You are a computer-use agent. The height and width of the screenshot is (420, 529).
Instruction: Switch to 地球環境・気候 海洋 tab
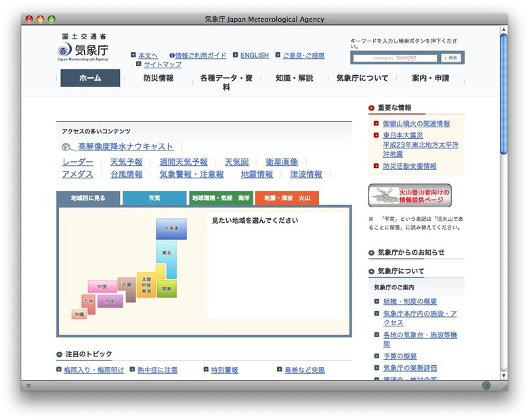(221, 198)
